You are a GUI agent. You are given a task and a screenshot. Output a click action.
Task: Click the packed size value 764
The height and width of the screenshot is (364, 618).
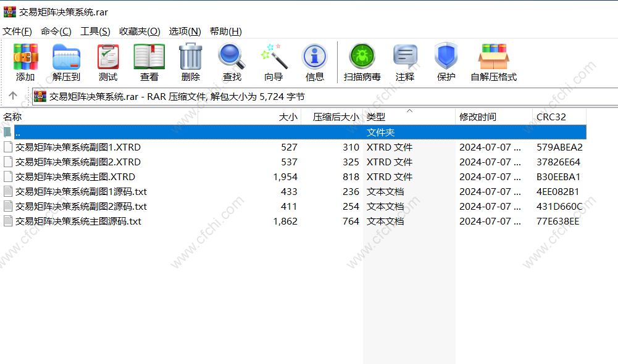(x=351, y=221)
